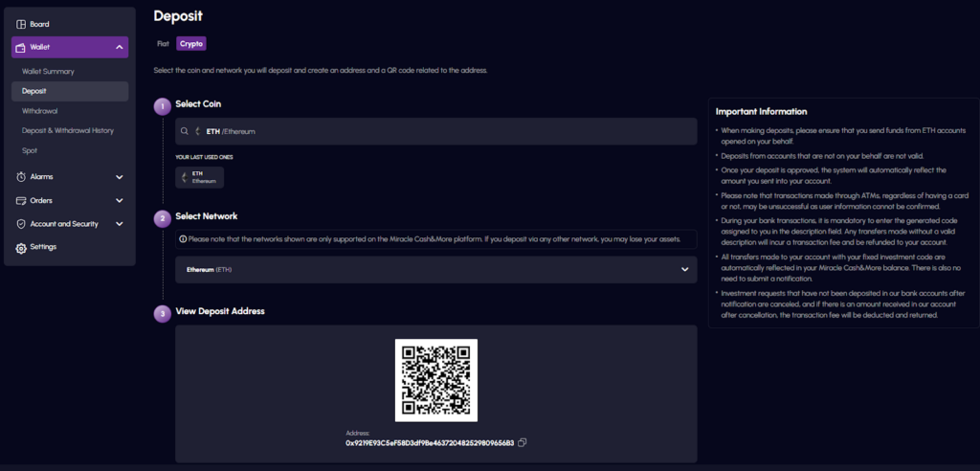Click the ETH logo in last used coin
This screenshot has width=980, height=471.
click(185, 178)
